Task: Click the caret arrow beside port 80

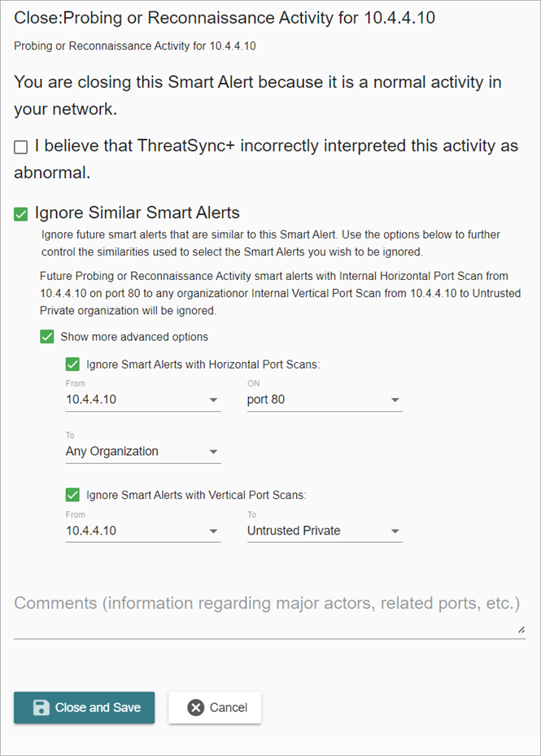Action: pyautogui.click(x=395, y=400)
